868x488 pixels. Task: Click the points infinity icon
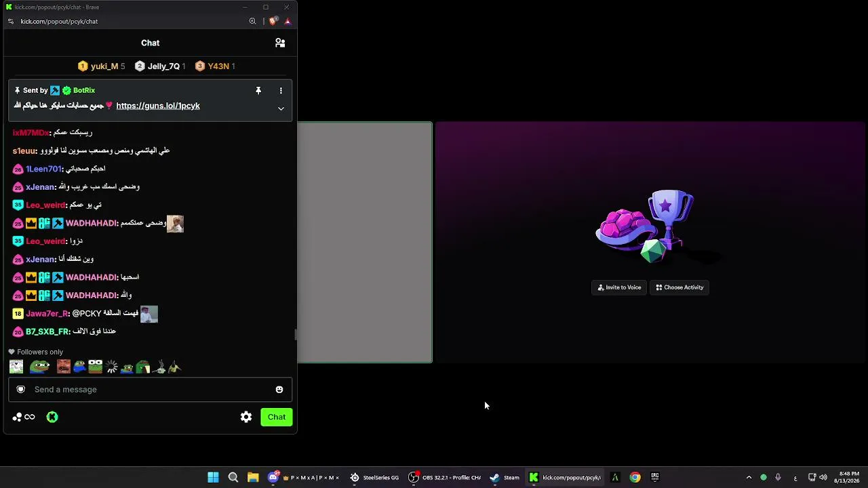(x=24, y=417)
